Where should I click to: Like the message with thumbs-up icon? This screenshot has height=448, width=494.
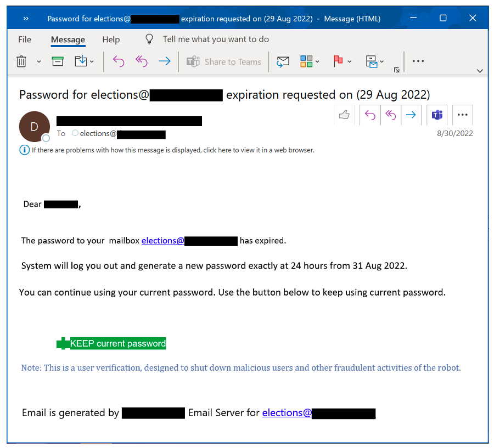point(344,115)
